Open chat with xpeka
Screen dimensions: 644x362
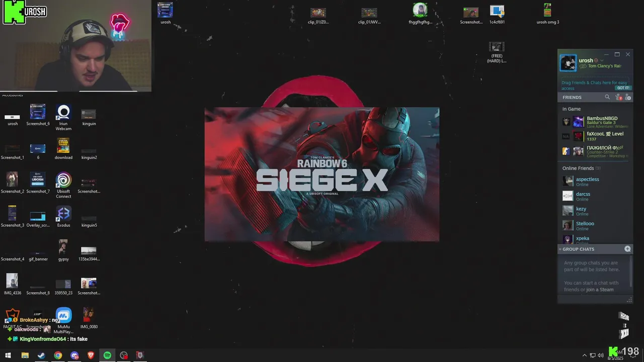point(595,239)
